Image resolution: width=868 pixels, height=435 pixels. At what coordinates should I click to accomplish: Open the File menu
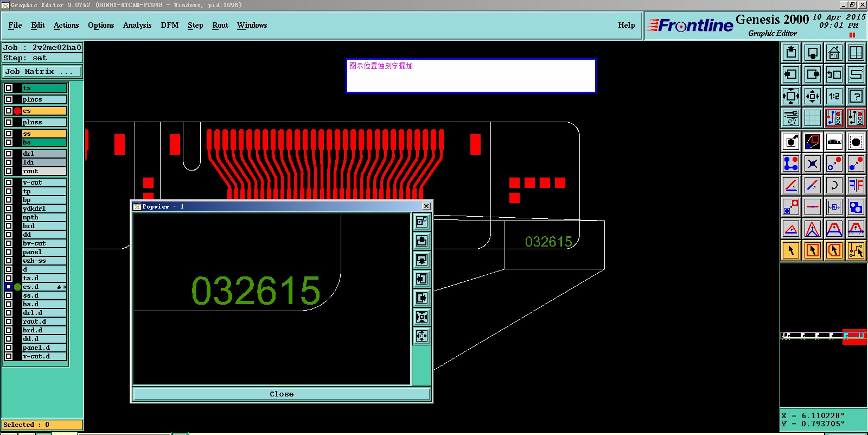tap(15, 25)
